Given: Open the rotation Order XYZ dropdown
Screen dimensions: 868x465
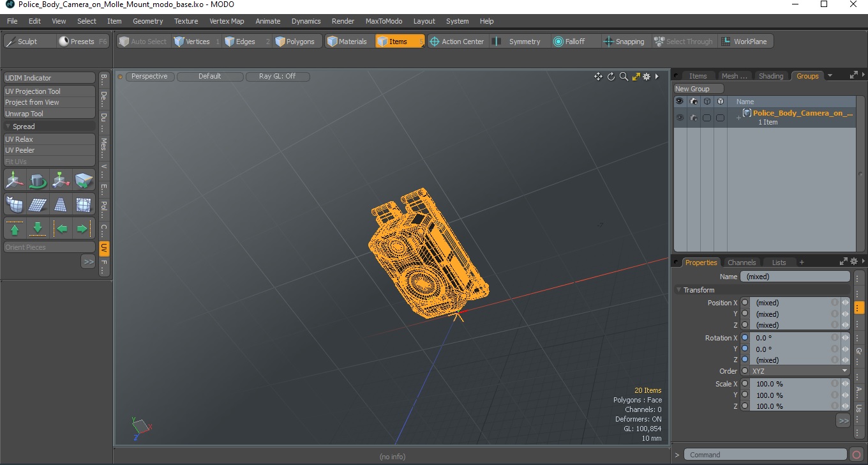Looking at the screenshot, I should point(800,371).
